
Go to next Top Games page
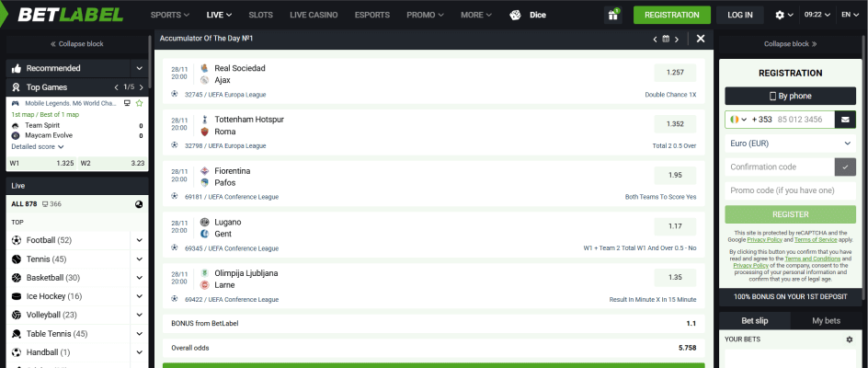(x=142, y=87)
